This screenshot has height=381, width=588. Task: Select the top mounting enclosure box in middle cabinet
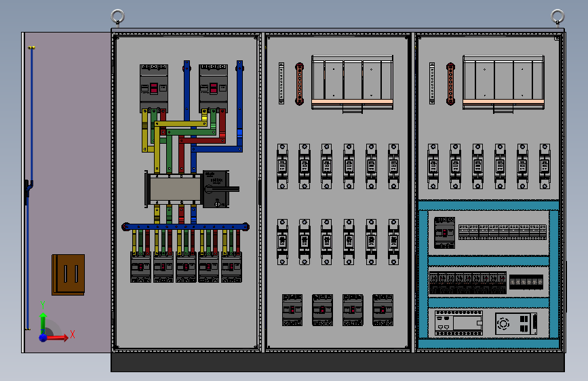353,83
